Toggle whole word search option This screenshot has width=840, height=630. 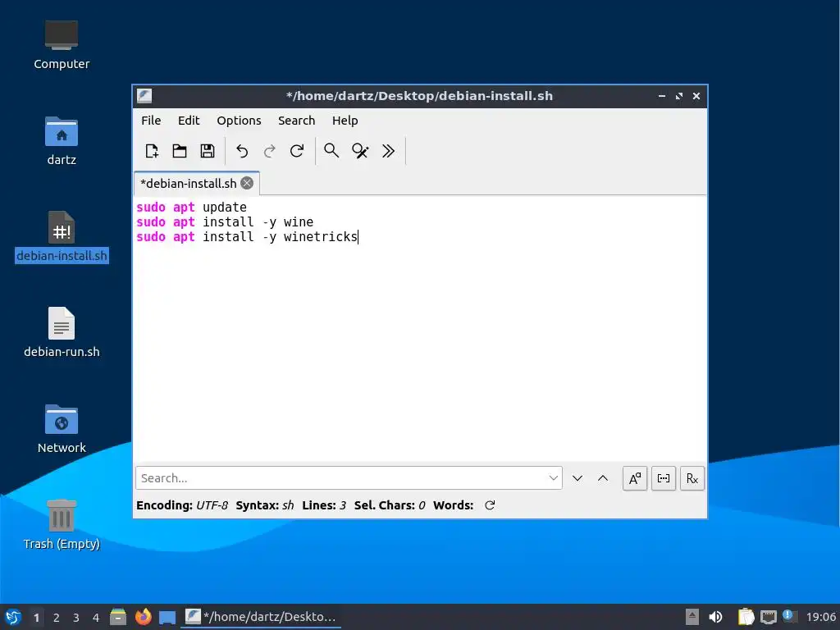[663, 478]
